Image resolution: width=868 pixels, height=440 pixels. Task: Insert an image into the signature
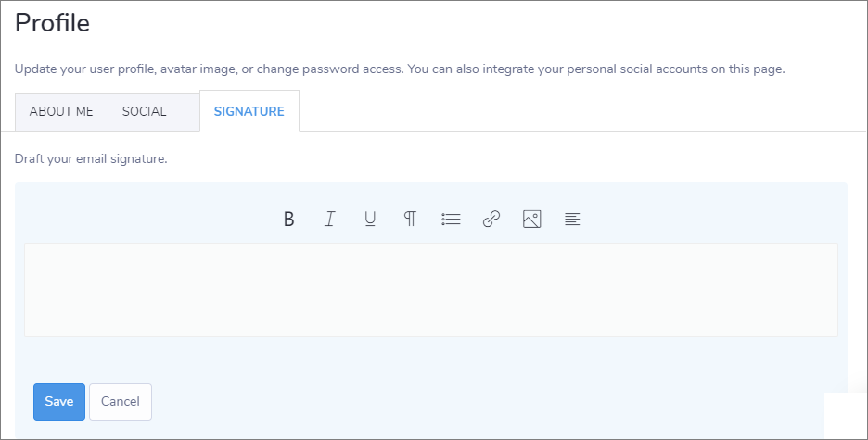pos(531,220)
